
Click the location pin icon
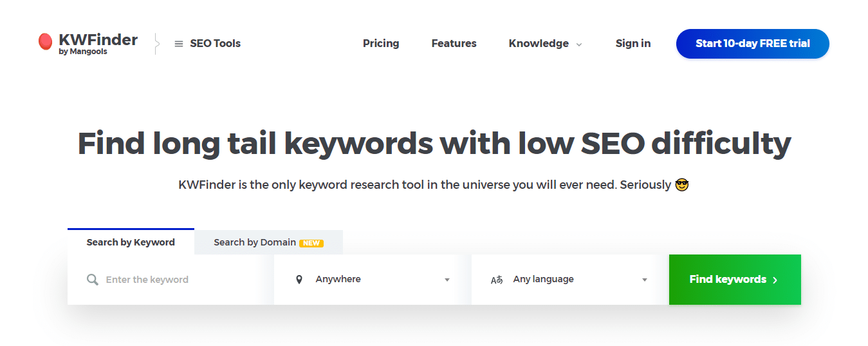coord(299,280)
